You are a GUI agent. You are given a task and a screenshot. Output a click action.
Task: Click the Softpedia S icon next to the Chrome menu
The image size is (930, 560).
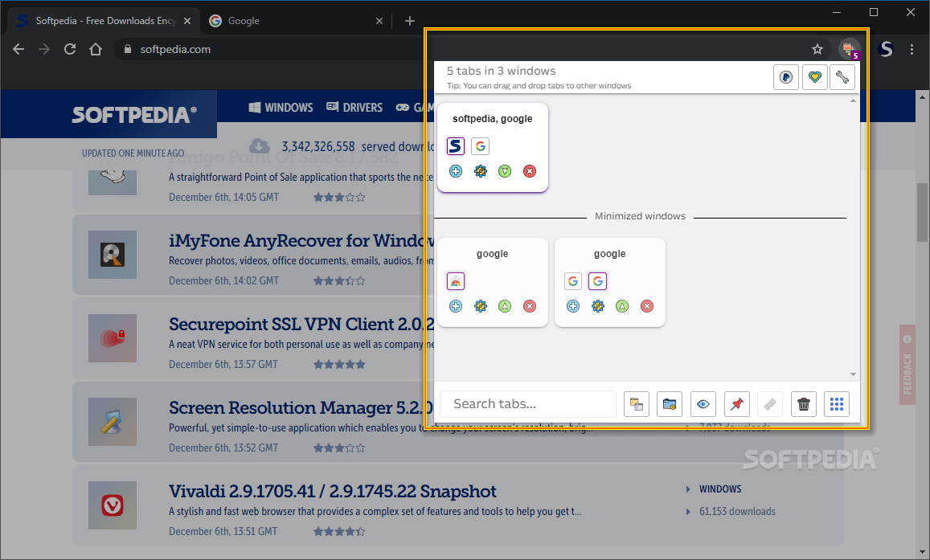tap(886, 49)
